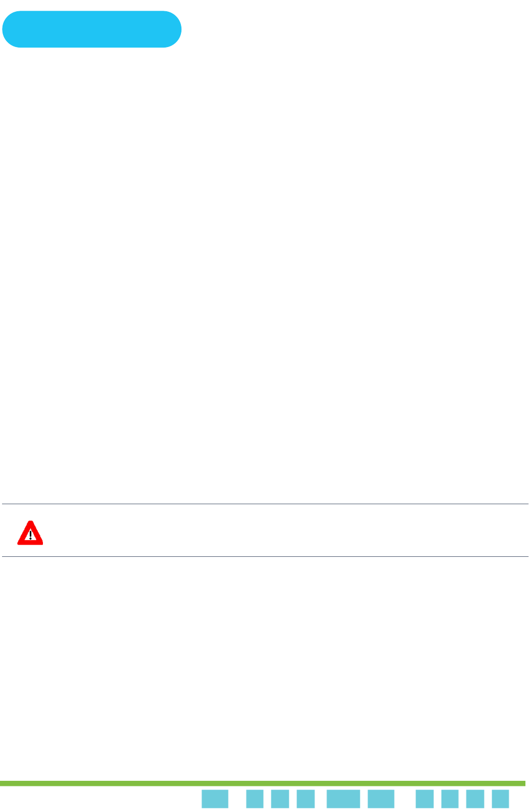
Task: Click third square of the four-square group
Action: 475,799
